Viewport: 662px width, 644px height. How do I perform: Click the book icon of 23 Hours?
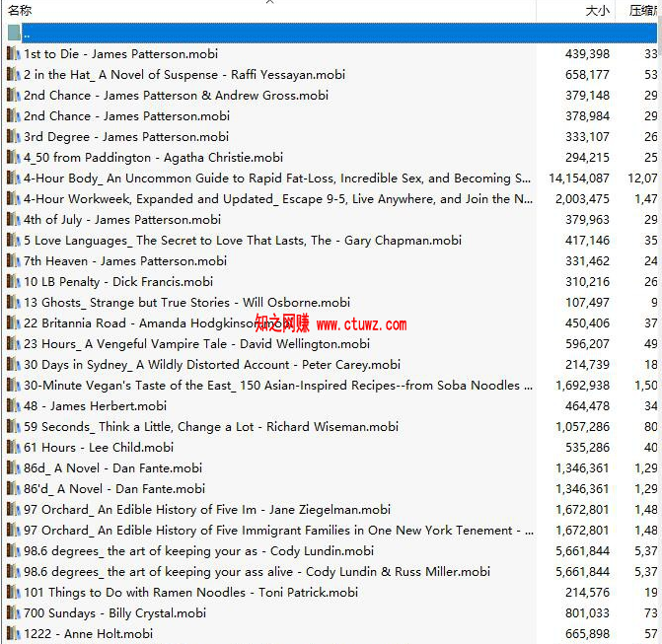[x=13, y=343]
